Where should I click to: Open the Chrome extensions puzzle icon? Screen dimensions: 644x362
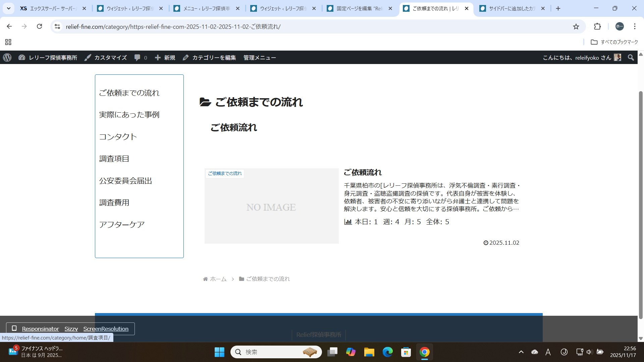click(597, 26)
